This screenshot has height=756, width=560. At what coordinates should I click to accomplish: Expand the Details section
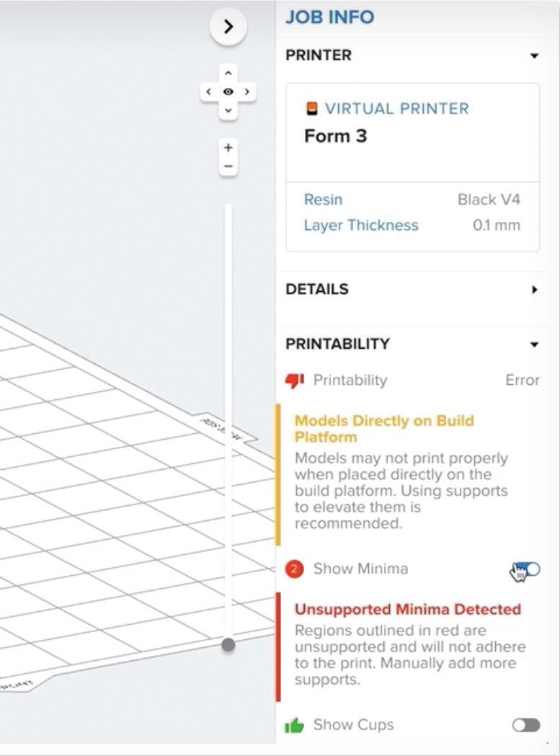534,290
